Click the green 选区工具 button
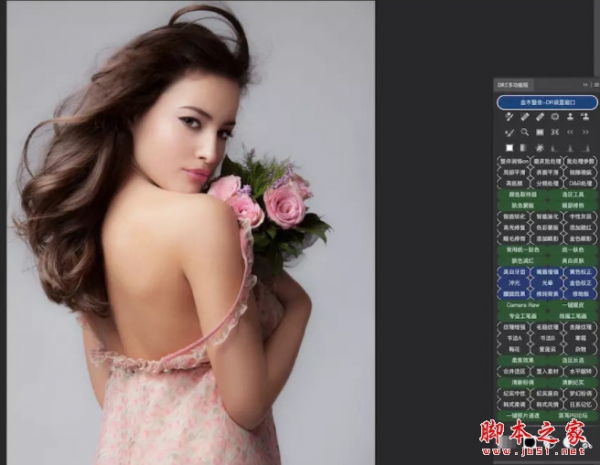600x465 pixels. click(x=573, y=195)
